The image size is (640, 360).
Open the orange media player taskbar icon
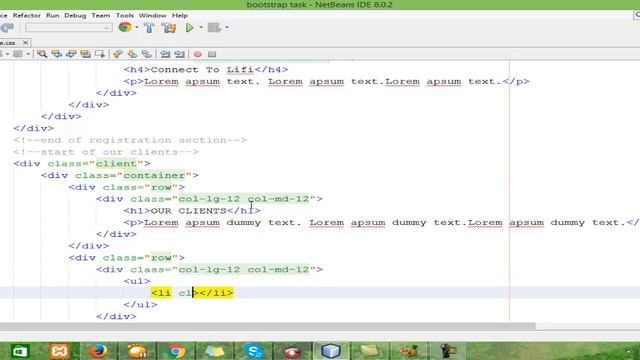point(137,351)
